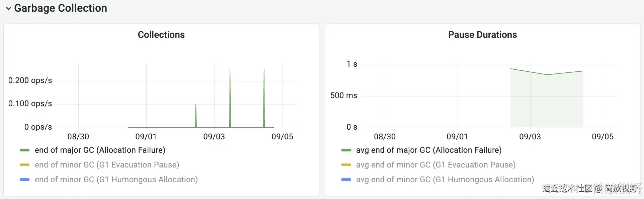The height and width of the screenshot is (199, 644).
Task: Click blue swatch for avg G1 Humongous Allocation
Action: pos(346,180)
